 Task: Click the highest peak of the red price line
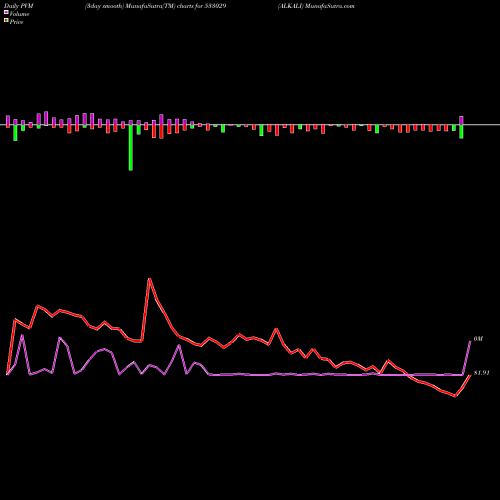tap(150, 279)
